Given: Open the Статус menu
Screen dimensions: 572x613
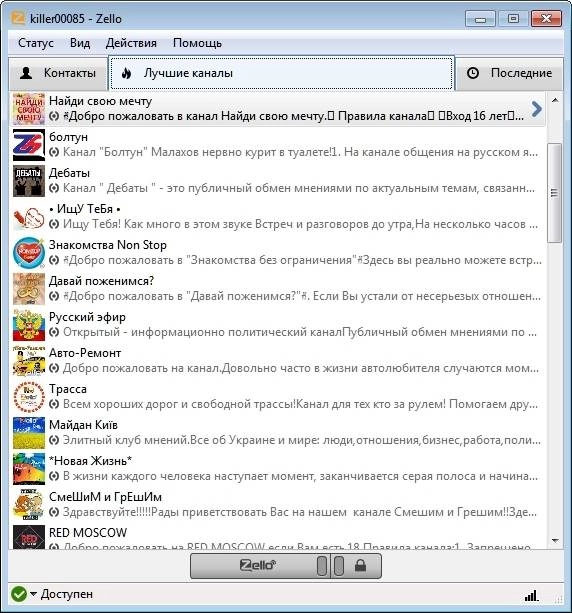Looking at the screenshot, I should 36,43.
